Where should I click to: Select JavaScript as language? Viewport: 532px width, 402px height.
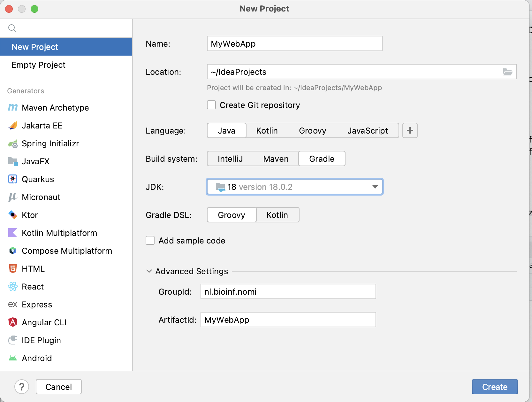(368, 131)
